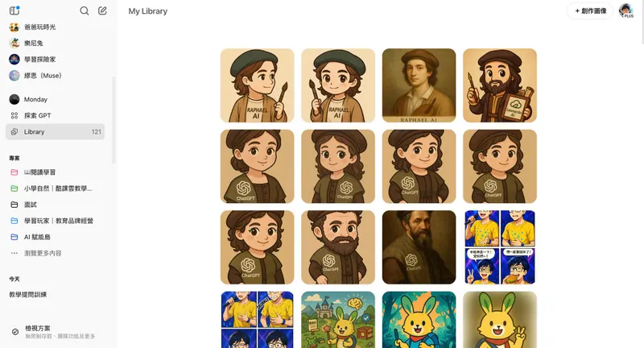Open the bearded painter holding Leonardo AI book
The height and width of the screenshot is (348, 644).
pos(500,85)
